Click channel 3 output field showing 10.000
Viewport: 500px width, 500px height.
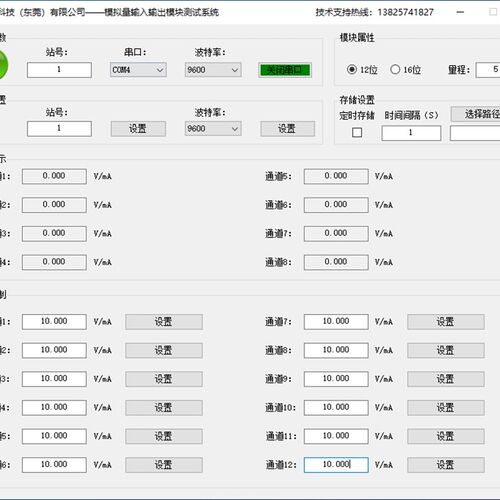[x=54, y=379]
